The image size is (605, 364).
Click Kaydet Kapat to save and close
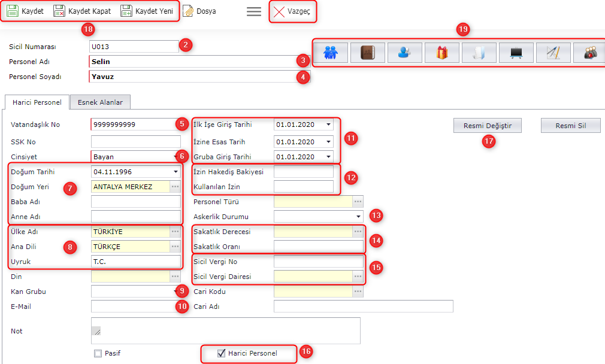(x=82, y=11)
